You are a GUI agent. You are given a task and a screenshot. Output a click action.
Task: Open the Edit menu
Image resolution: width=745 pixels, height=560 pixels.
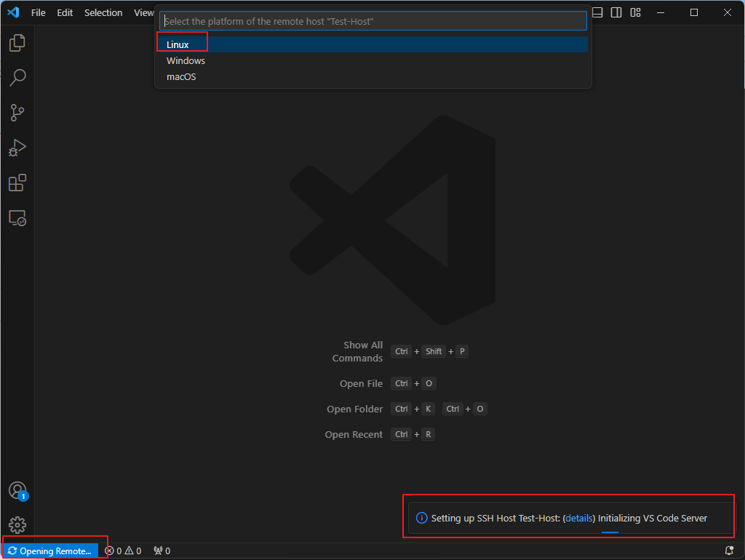click(x=65, y=13)
